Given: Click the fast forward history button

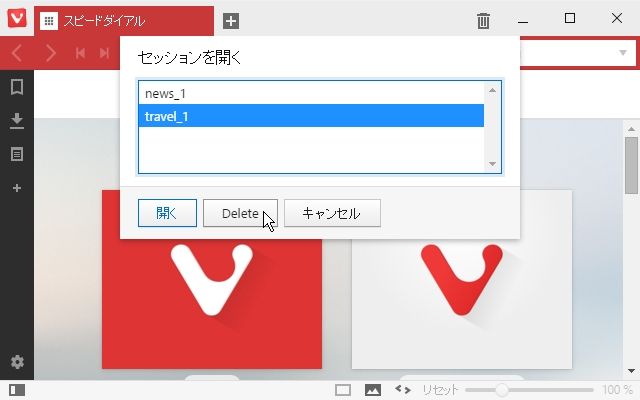Looking at the screenshot, I should pyautogui.click(x=104, y=53).
